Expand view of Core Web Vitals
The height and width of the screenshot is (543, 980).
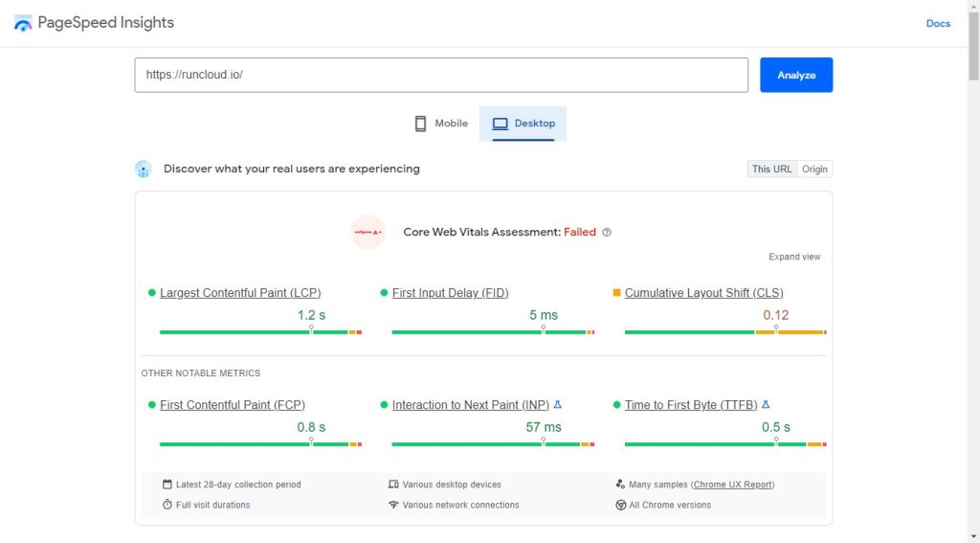coord(794,257)
